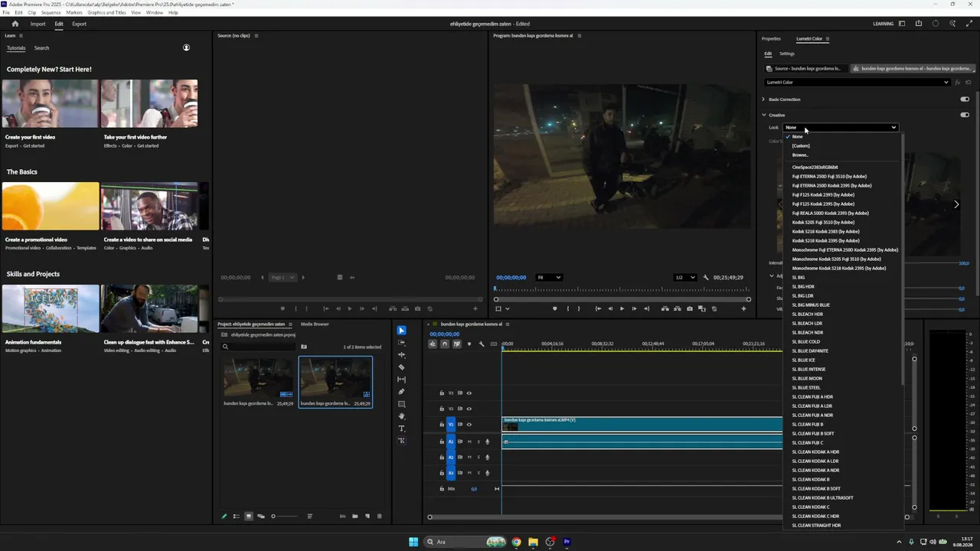Switch to the Media Browser tab
This screenshot has width=980, height=551.
(x=315, y=324)
